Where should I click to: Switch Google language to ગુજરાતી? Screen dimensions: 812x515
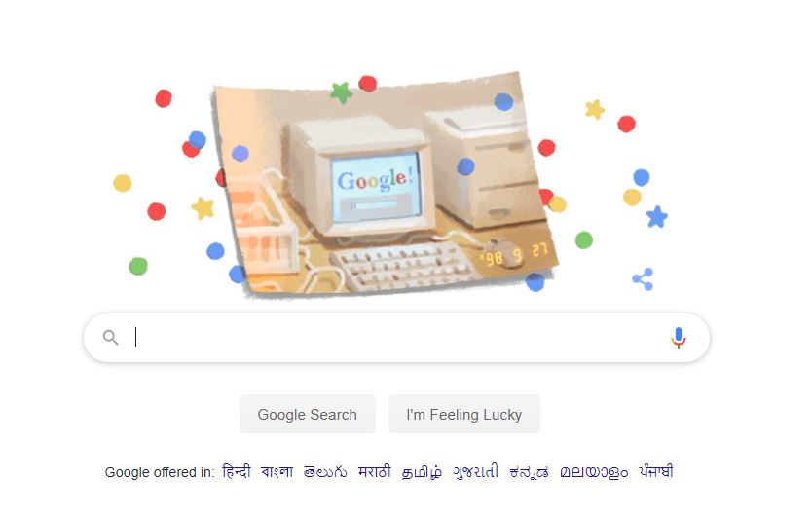tap(476, 471)
